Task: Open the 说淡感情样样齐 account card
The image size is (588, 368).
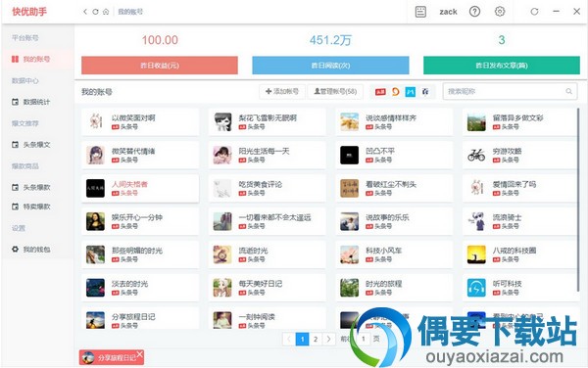Action: [x=394, y=122]
